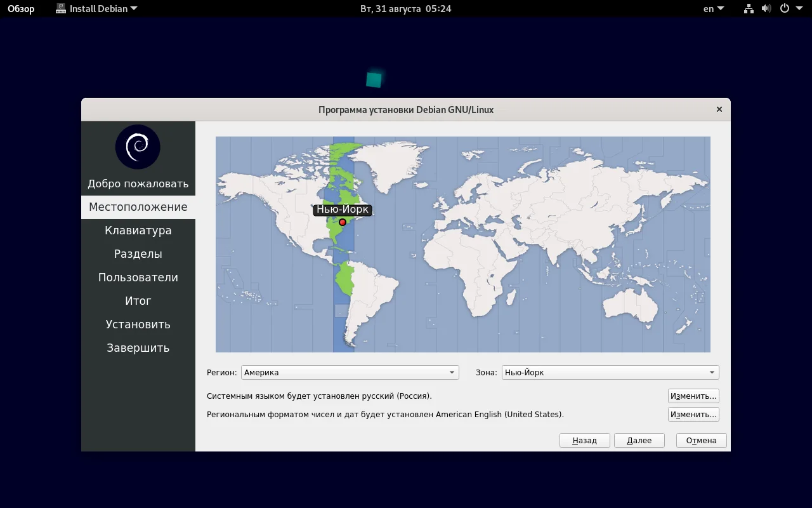Switch to the Пользователи installer step
Screen dimensions: 812x508
tap(138, 277)
